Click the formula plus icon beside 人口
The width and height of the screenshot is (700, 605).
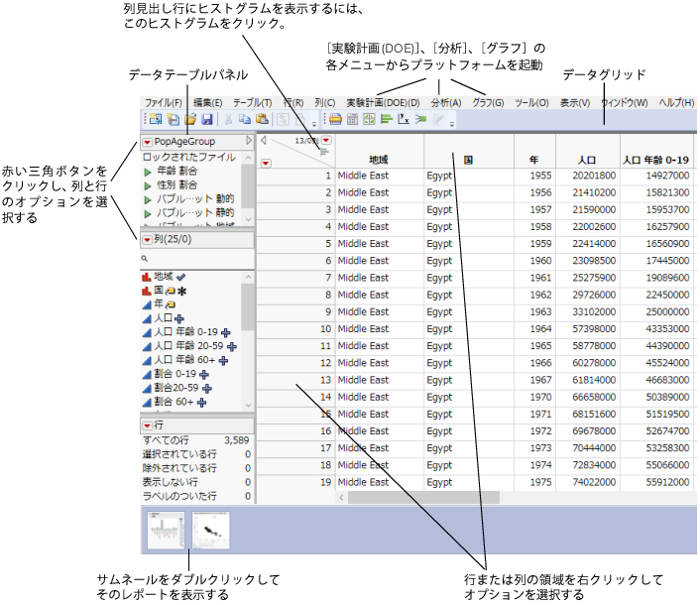(179, 318)
